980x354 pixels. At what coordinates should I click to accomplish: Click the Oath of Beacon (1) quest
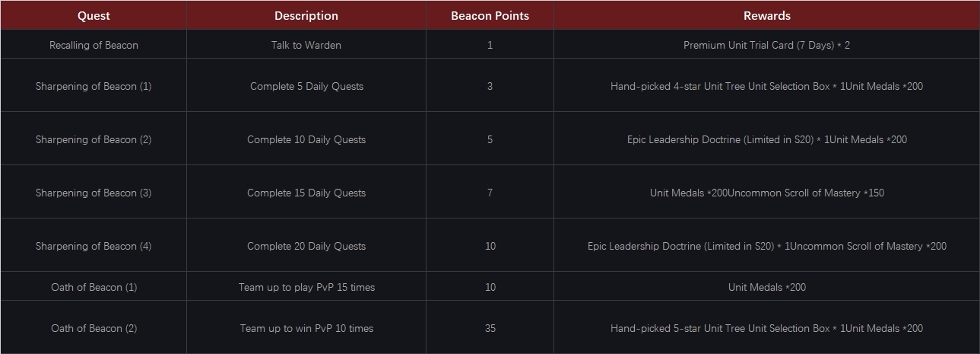coord(94,287)
